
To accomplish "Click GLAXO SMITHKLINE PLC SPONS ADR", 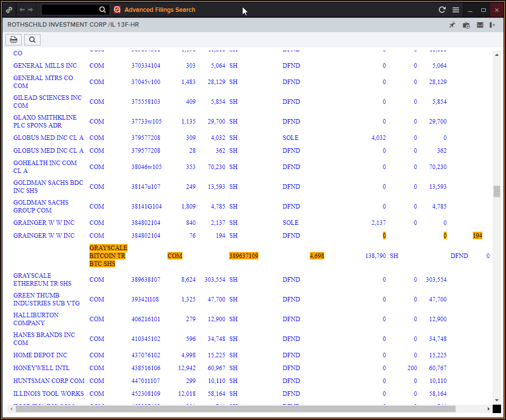I will pos(45,121).
